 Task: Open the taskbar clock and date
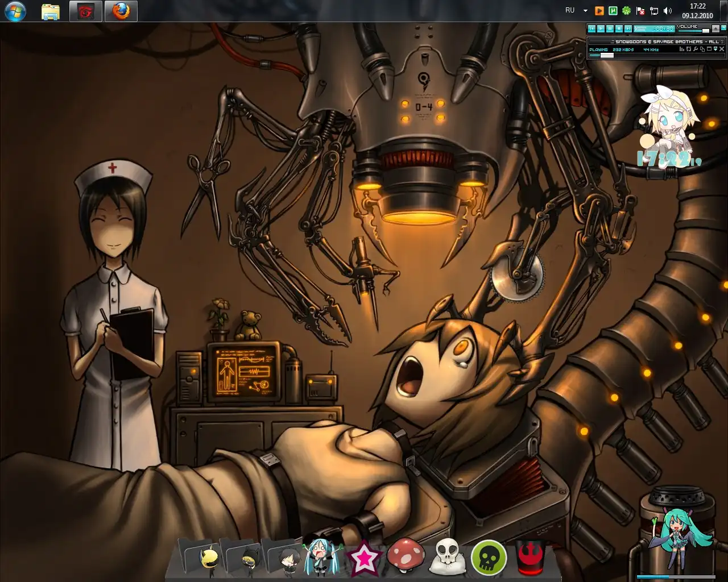tap(697, 11)
